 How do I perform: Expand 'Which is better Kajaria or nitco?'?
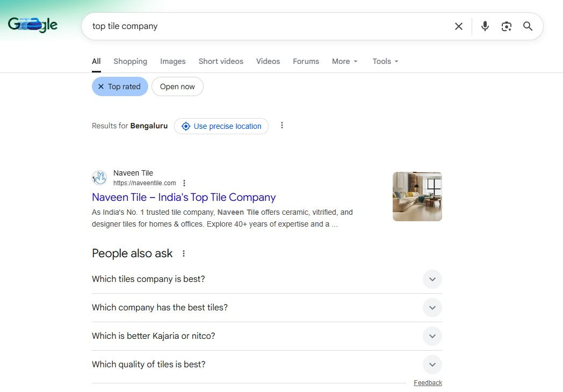pos(267,336)
